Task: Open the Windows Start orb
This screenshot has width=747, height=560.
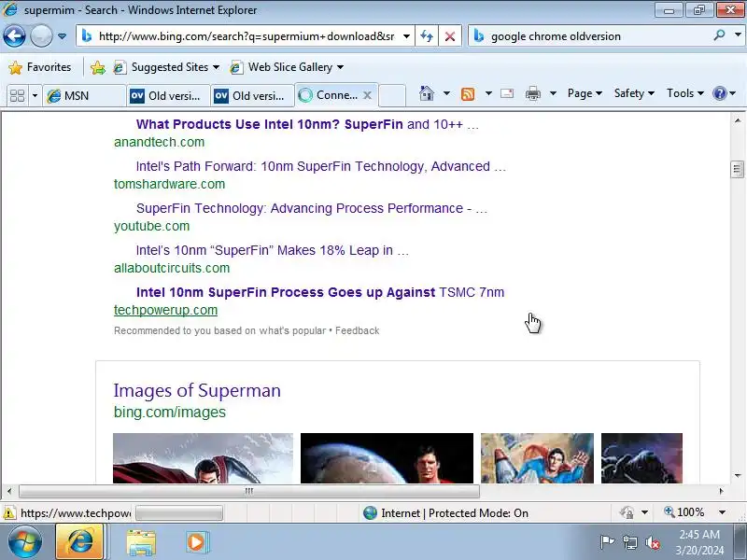Action: tap(24, 542)
